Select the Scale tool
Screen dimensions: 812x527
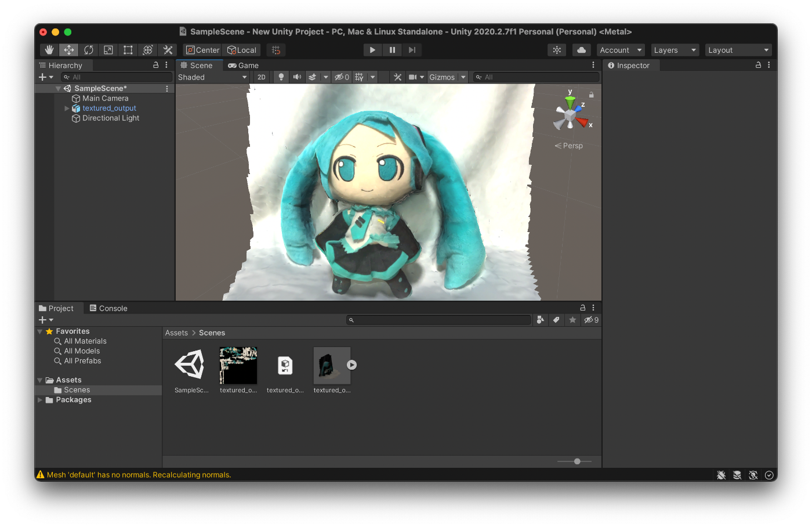(108, 50)
